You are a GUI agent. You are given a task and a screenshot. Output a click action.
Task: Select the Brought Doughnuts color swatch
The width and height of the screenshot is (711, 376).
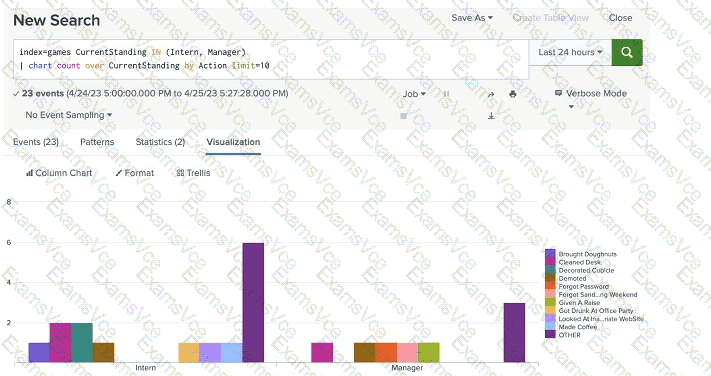(x=550, y=254)
